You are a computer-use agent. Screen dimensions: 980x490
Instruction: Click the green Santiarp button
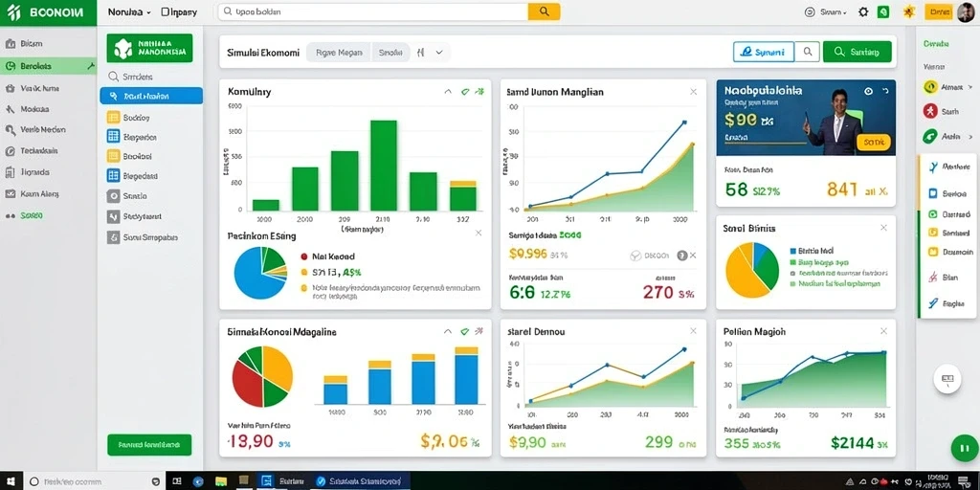pyautogui.click(x=857, y=52)
